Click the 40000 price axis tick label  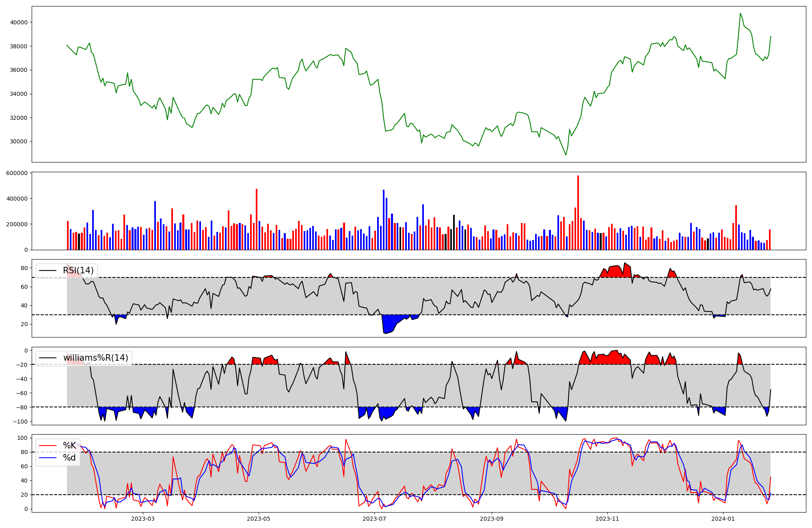tap(19, 22)
